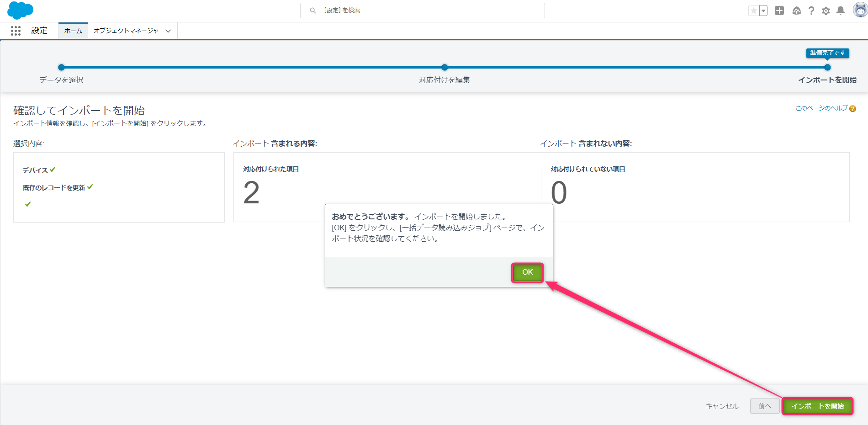Click キャンセル in the footer
868x425 pixels.
click(722, 406)
